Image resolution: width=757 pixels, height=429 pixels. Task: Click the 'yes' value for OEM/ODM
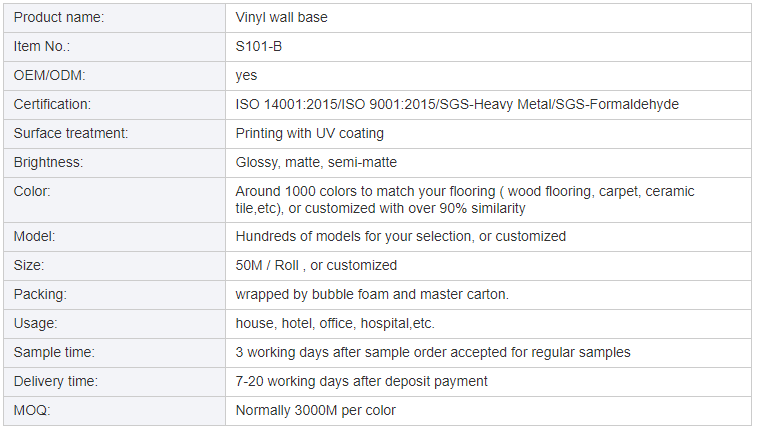pos(246,76)
